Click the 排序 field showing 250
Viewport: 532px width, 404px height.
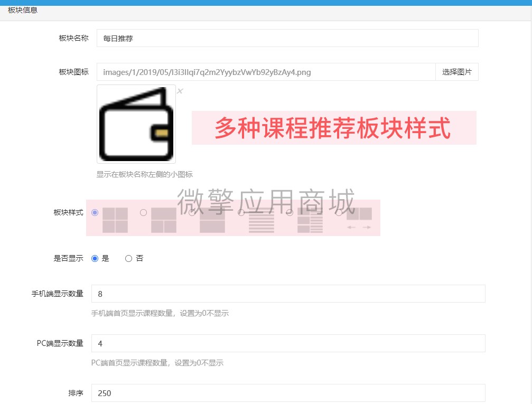(x=288, y=393)
